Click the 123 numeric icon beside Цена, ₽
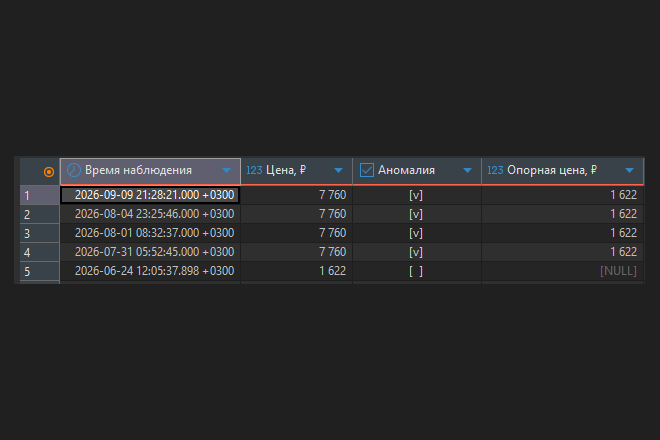Viewport: 660px width, 440px height. [x=254, y=170]
